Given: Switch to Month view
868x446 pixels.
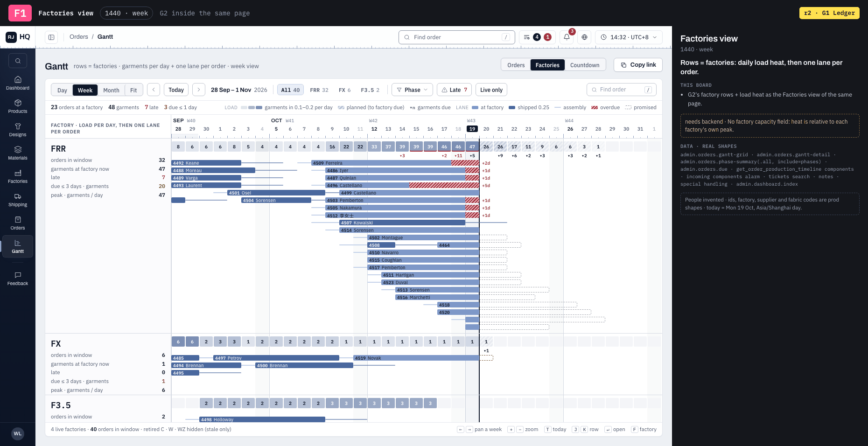Looking at the screenshot, I should coord(111,90).
